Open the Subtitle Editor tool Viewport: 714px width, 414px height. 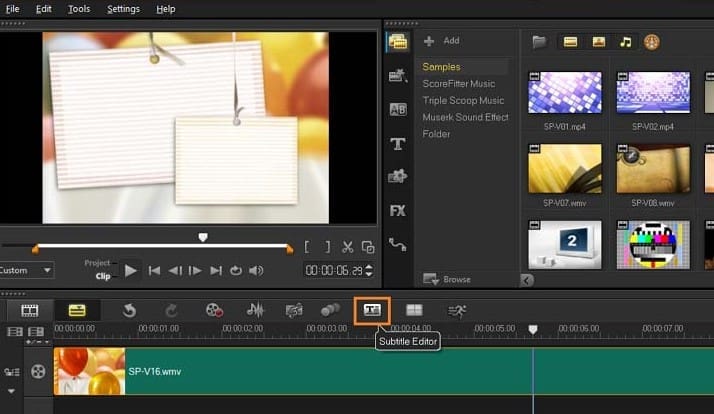pyautogui.click(x=372, y=310)
